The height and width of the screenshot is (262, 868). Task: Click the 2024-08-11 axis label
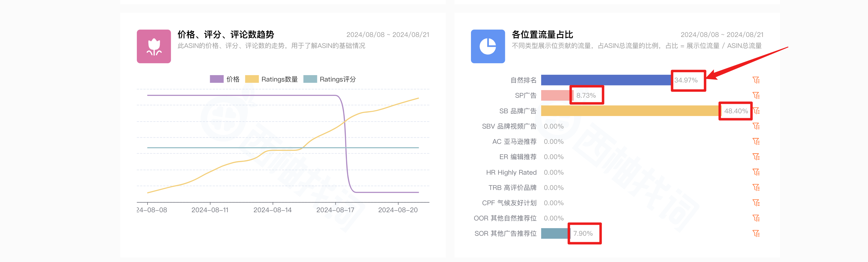point(210,210)
